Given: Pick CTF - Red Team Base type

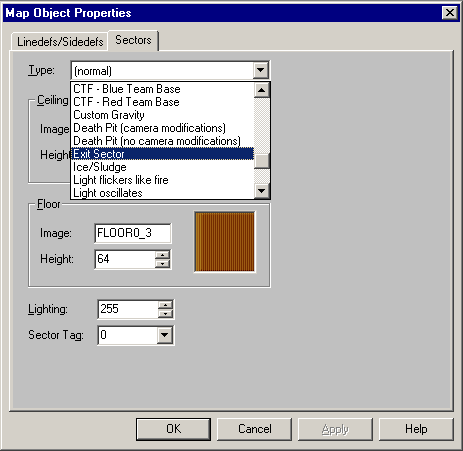Looking at the screenshot, I should coord(162,102).
